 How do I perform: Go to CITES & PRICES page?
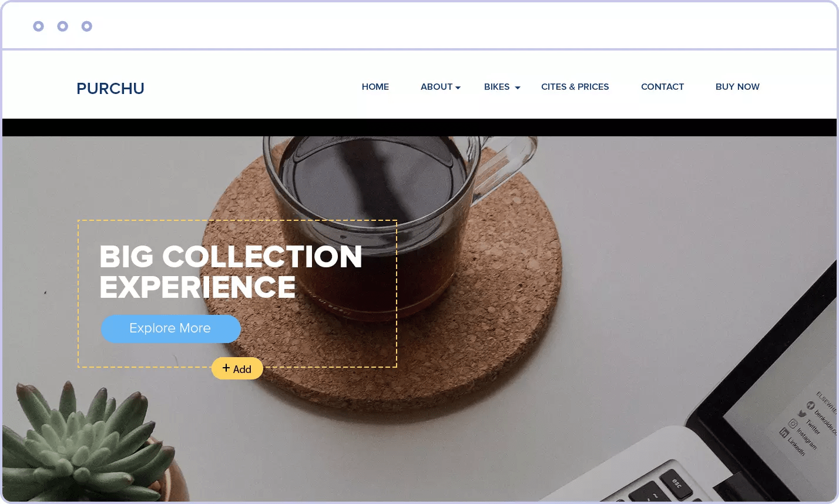[x=575, y=86]
